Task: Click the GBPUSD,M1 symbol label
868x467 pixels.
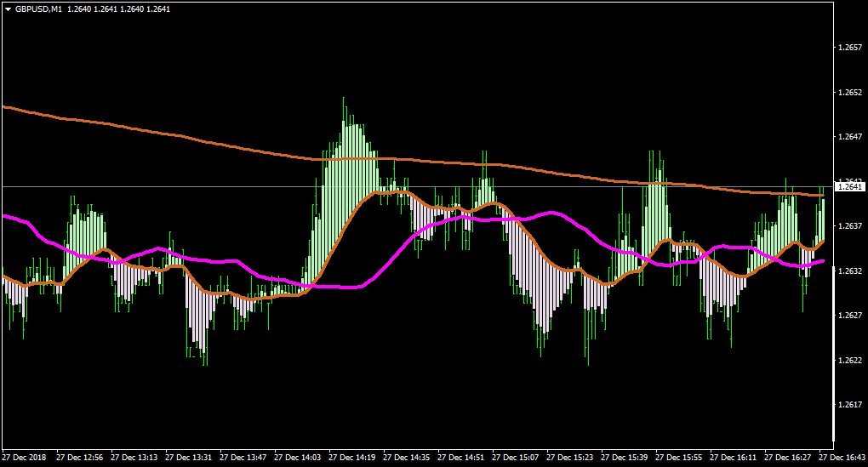Action: point(39,9)
